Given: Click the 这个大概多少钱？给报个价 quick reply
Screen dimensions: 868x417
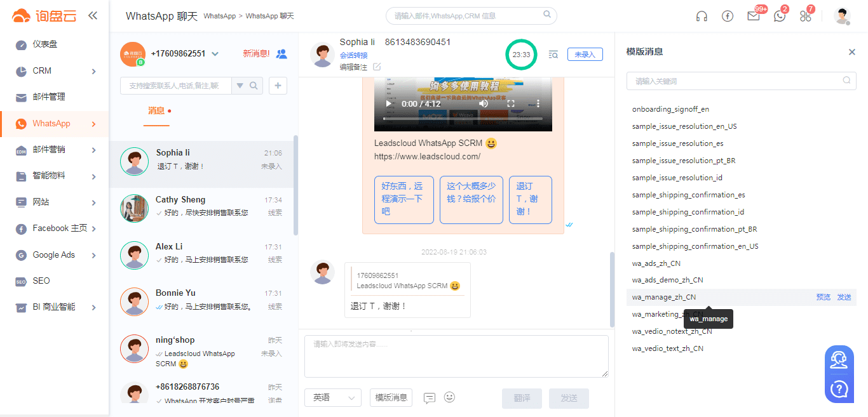Looking at the screenshot, I should [x=471, y=200].
